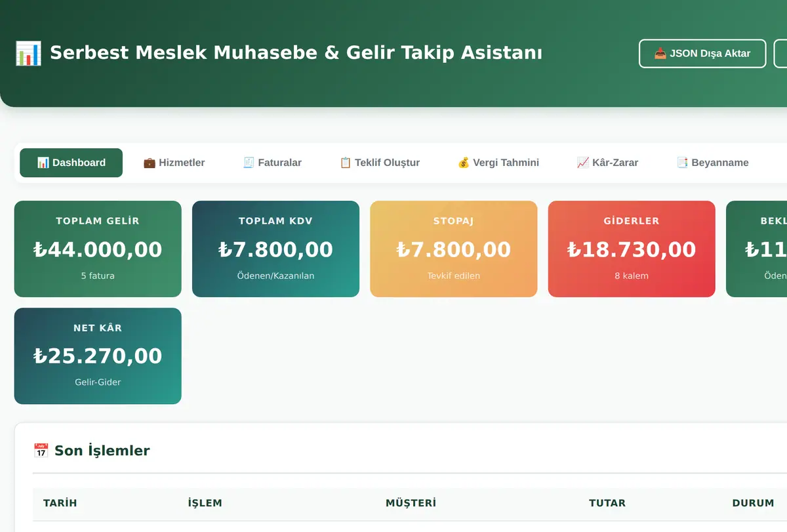Click the İŞLEM column header
Screen dimensions: 787x532
(x=205, y=503)
